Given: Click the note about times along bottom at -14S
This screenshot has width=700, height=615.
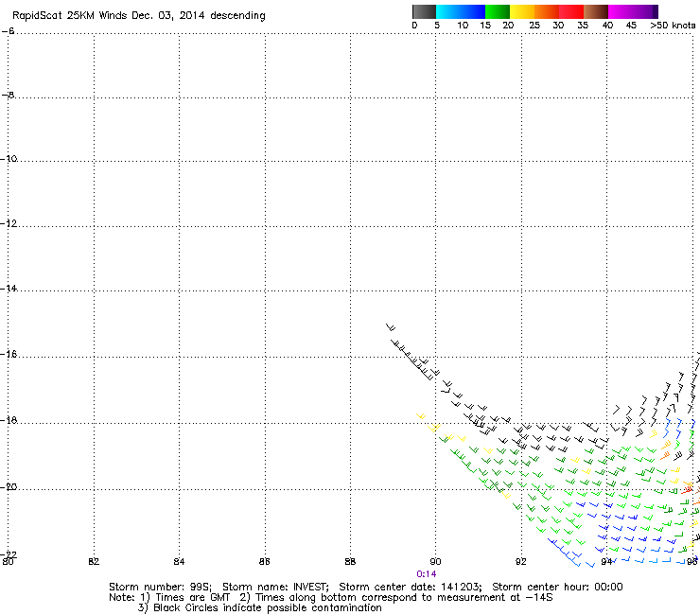Looking at the screenshot, I should pyautogui.click(x=396, y=598).
